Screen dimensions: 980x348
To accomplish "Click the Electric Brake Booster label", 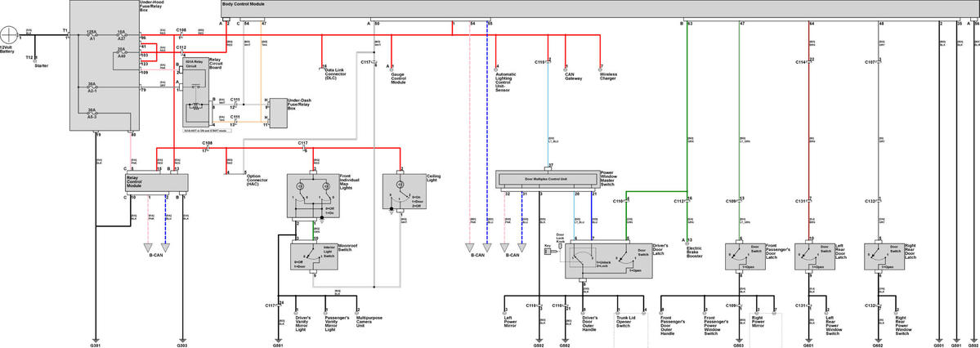I will (x=695, y=252).
